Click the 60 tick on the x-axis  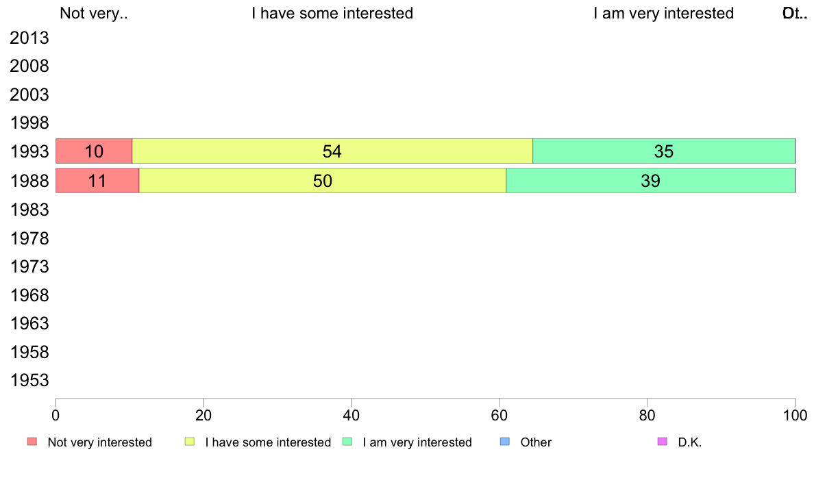click(x=500, y=415)
